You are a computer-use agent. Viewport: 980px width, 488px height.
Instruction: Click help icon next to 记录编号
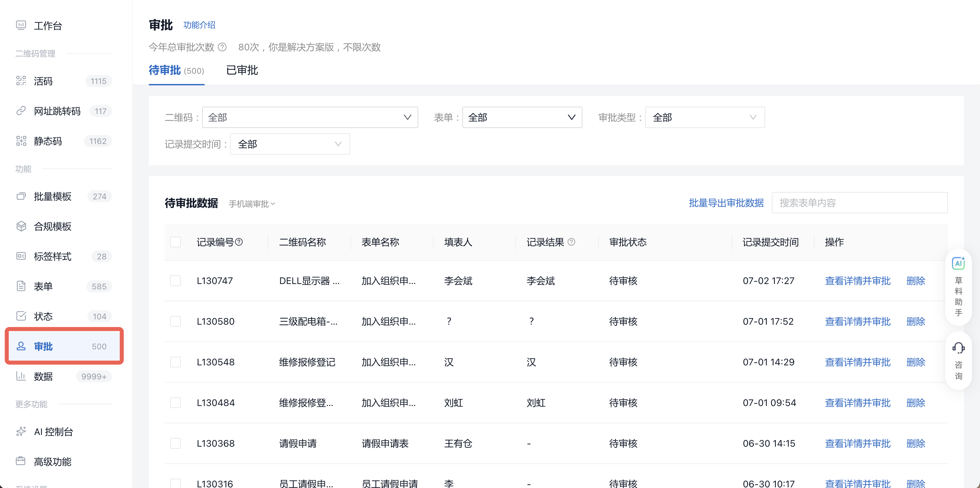(x=239, y=242)
